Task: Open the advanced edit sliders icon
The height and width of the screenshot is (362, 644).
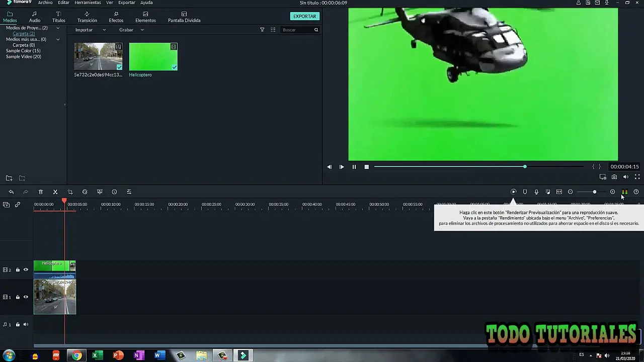Action: 129,192
